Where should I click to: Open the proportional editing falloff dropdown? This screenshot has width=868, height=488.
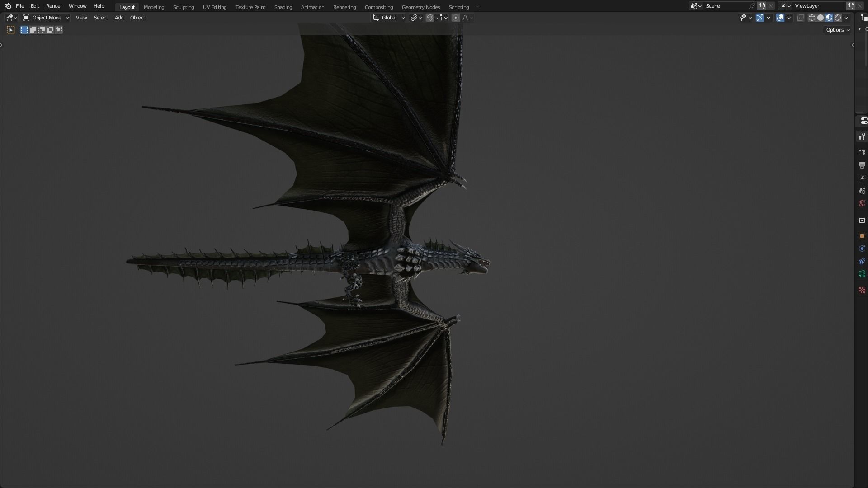pyautogui.click(x=467, y=18)
